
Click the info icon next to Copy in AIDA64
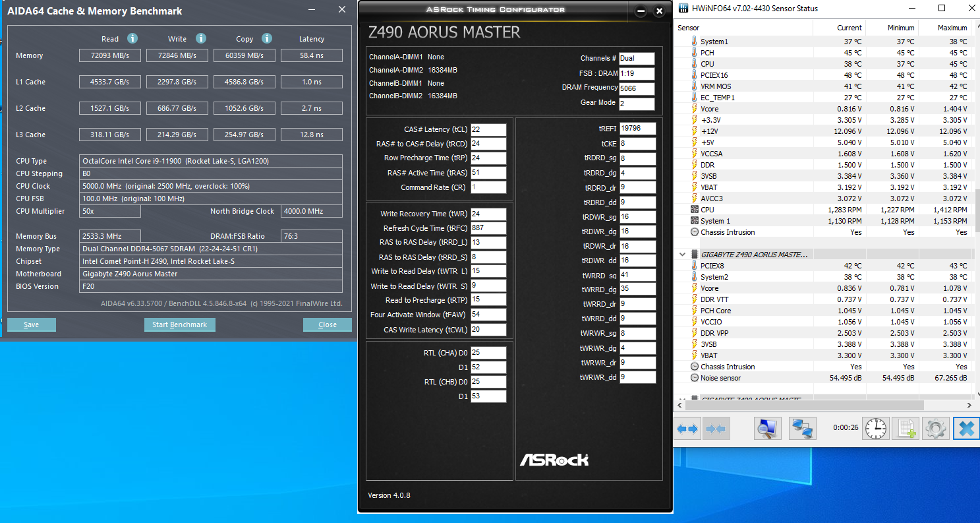point(267,38)
